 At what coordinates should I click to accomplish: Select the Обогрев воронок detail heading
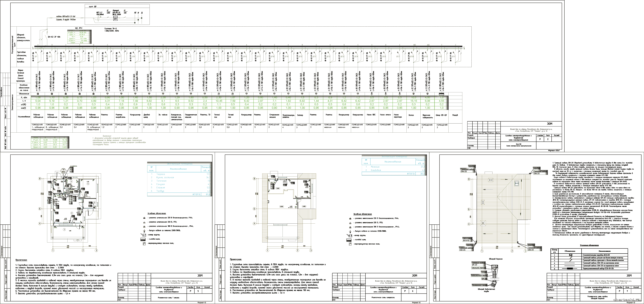point(496,259)
